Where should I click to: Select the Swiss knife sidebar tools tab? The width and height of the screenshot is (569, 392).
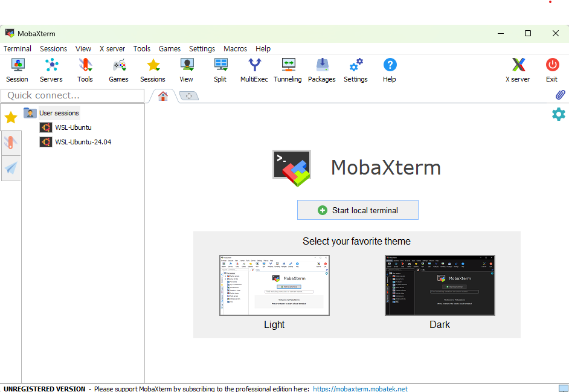(10, 143)
